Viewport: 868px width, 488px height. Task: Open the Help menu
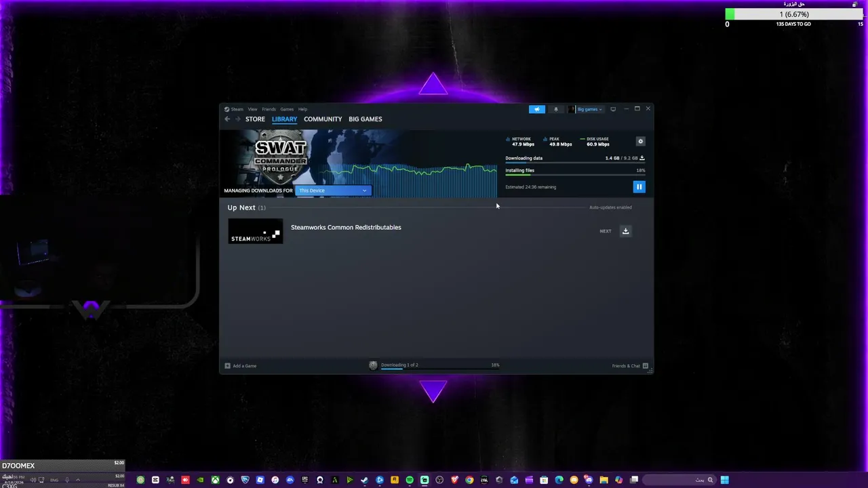click(302, 109)
